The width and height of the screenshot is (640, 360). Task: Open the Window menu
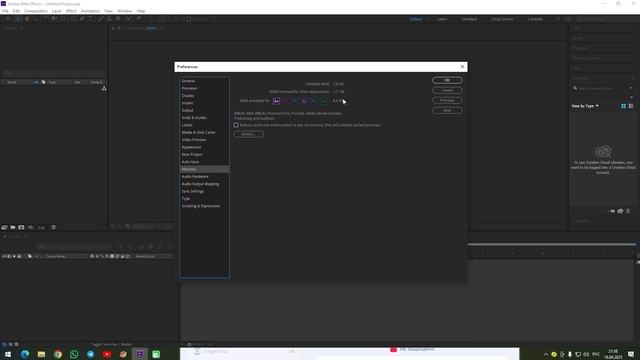(124, 11)
